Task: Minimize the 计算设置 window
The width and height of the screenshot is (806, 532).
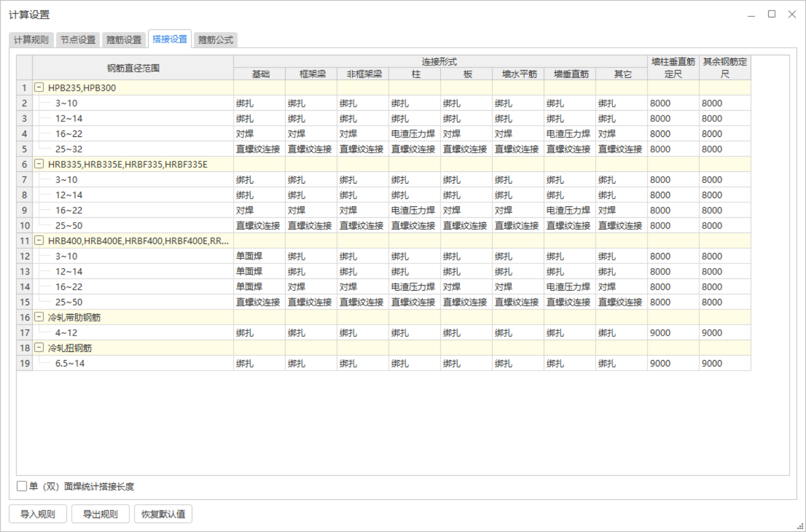Action: (x=751, y=15)
